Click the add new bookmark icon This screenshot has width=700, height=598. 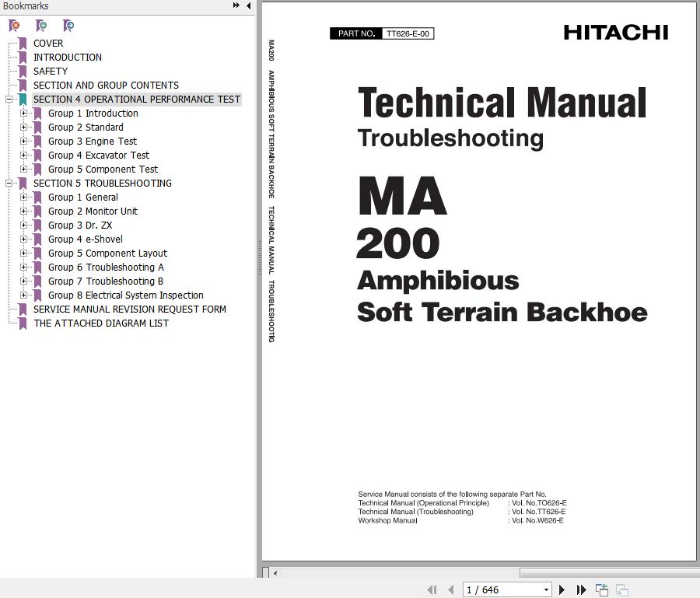tap(41, 26)
